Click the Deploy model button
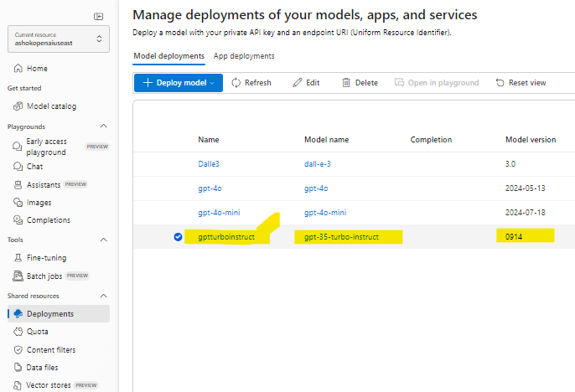 (x=179, y=83)
